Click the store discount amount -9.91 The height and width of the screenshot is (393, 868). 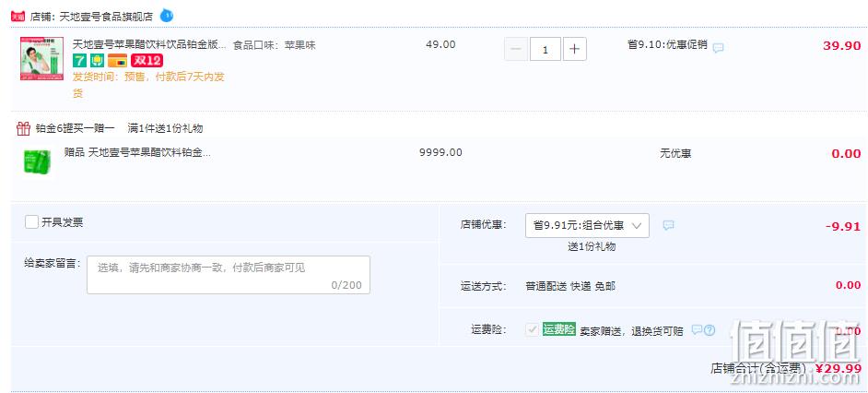843,227
